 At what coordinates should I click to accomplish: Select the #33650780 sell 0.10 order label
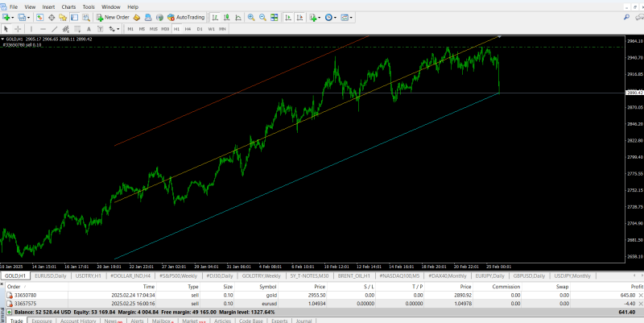click(23, 45)
